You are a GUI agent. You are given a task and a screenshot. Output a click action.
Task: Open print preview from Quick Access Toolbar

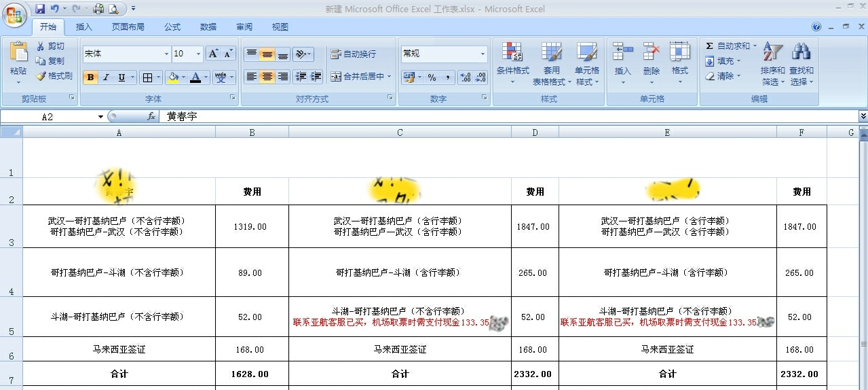[113, 9]
